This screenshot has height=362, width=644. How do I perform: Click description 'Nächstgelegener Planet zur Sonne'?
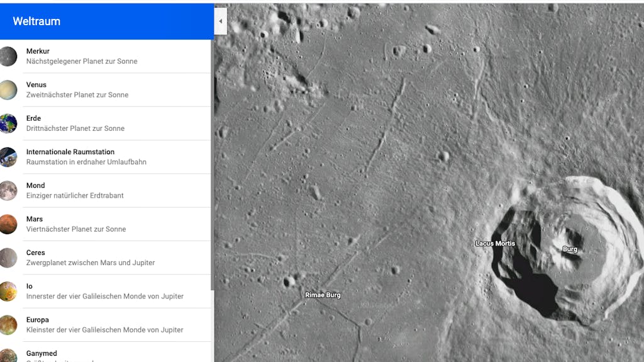(82, 61)
